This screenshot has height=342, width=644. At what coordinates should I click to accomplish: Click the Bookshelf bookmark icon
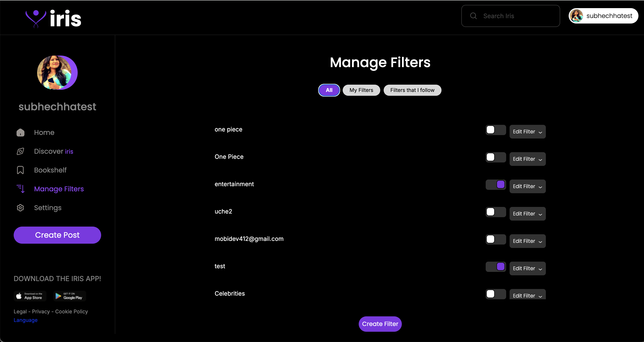coord(20,170)
